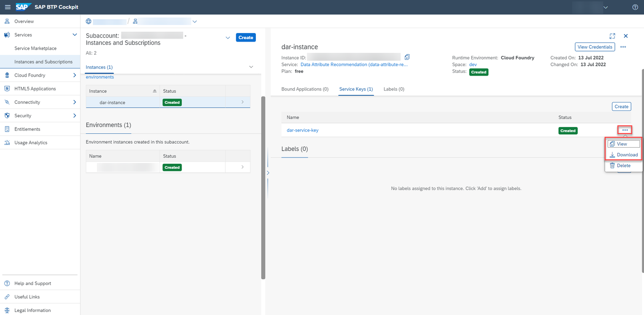
Task: Click the dar-service-key actions ellipsis button
Action: click(625, 130)
